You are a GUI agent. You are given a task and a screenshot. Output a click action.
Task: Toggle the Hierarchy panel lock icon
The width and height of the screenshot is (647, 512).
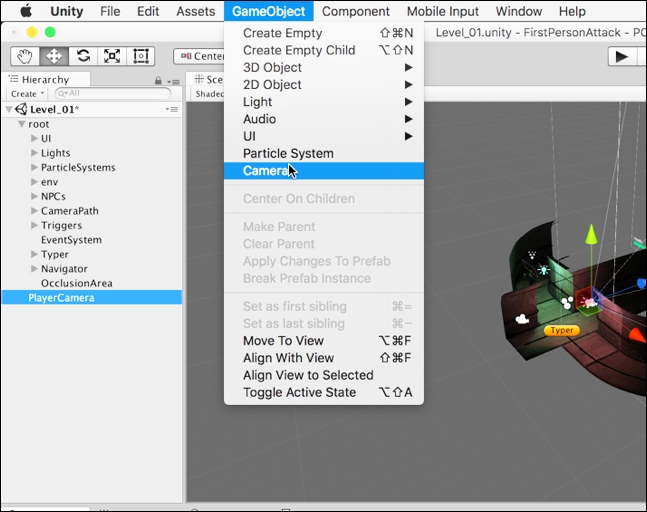[x=158, y=80]
